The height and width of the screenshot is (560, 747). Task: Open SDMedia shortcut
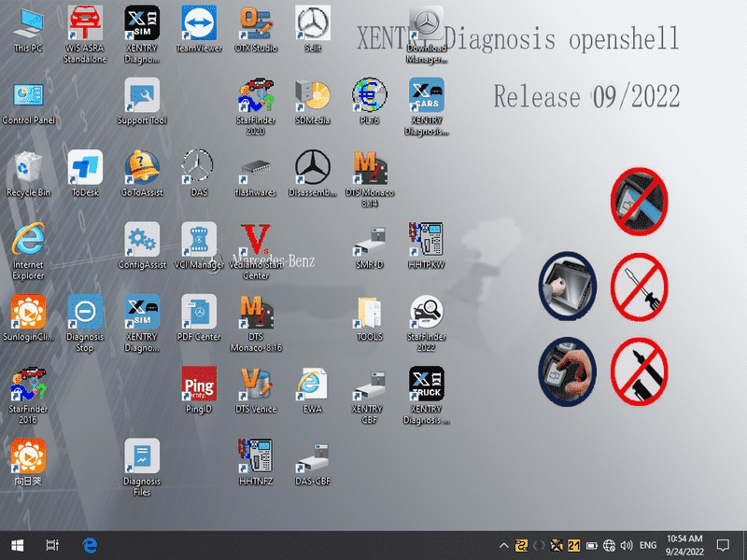(x=313, y=102)
